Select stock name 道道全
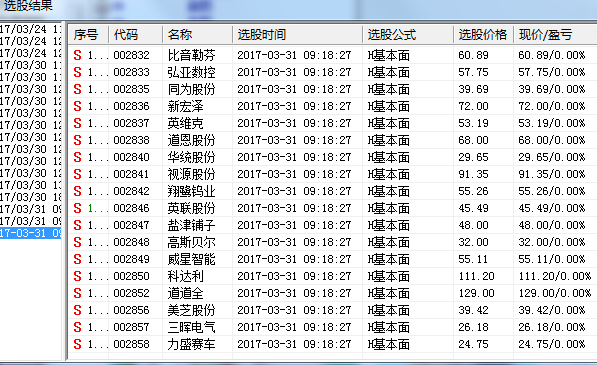The width and height of the screenshot is (597, 365). (x=185, y=293)
